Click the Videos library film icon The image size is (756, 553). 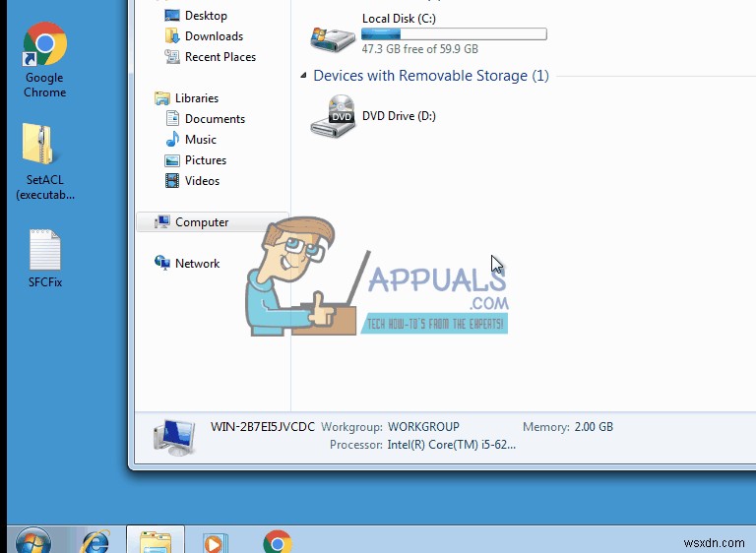[172, 181]
